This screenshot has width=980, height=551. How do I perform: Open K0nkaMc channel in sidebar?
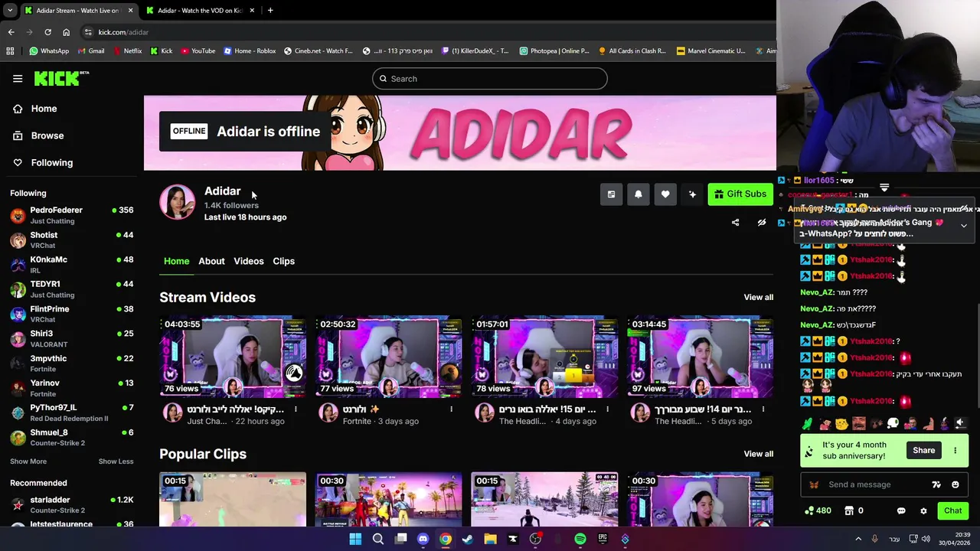tap(72, 264)
